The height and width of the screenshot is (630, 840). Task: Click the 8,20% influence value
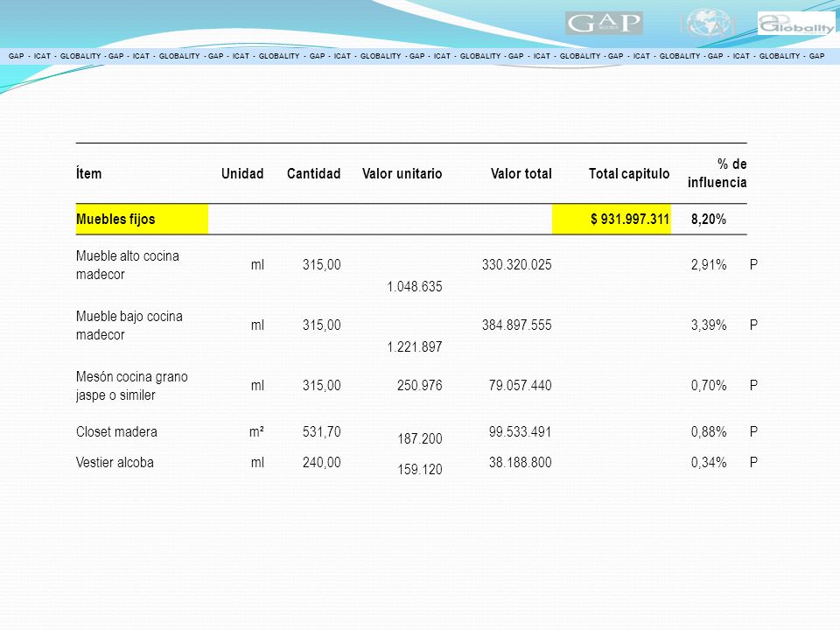708,219
